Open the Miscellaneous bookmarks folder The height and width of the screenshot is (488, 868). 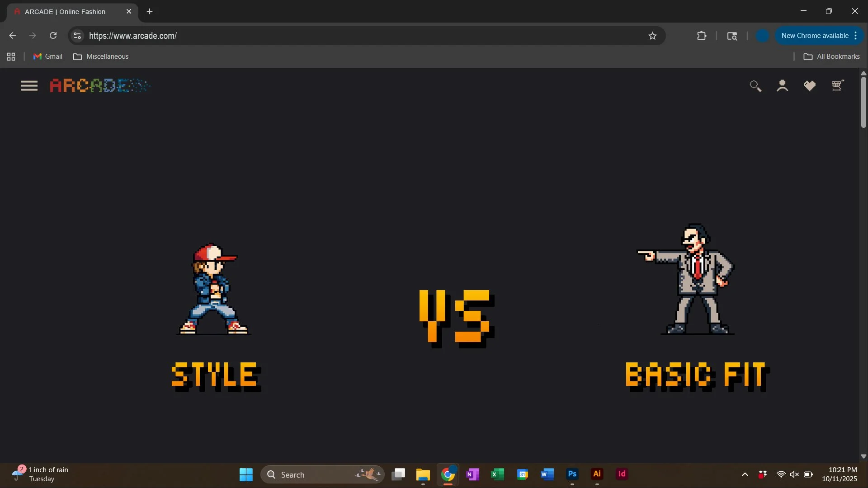point(101,56)
